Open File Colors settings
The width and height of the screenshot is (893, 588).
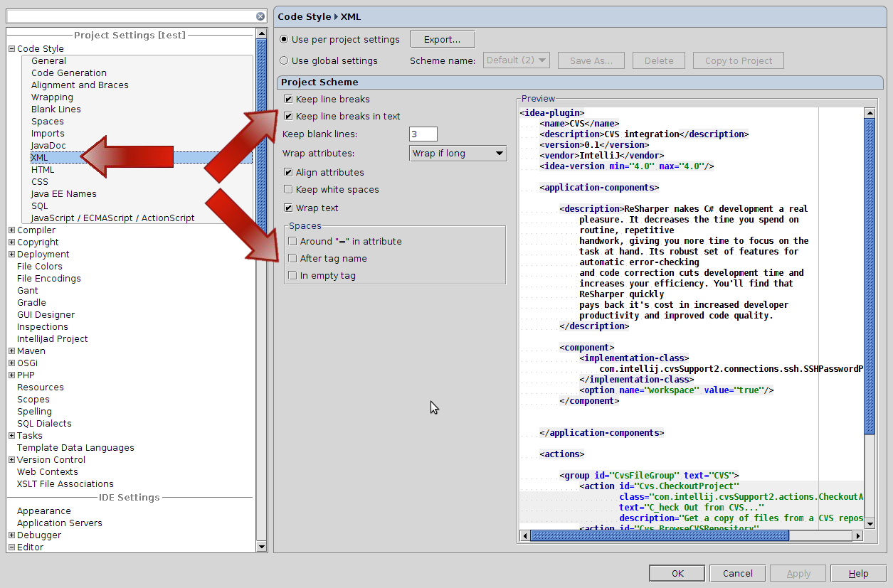(x=40, y=267)
